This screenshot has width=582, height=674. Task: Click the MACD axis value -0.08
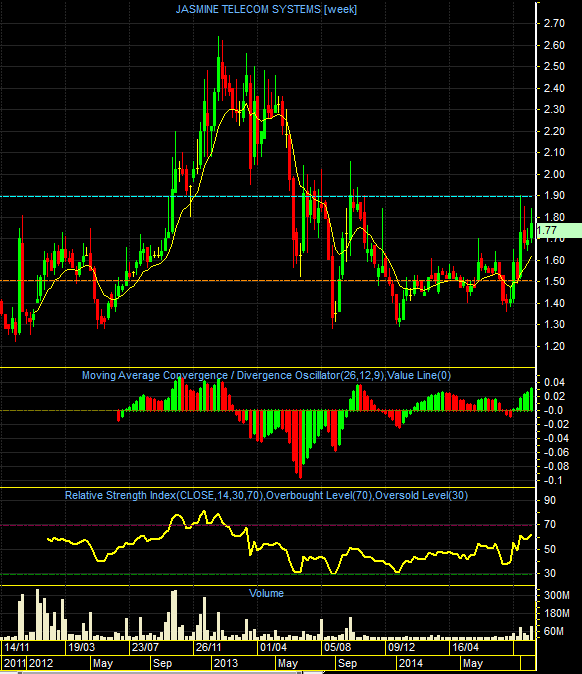[x=556, y=466]
